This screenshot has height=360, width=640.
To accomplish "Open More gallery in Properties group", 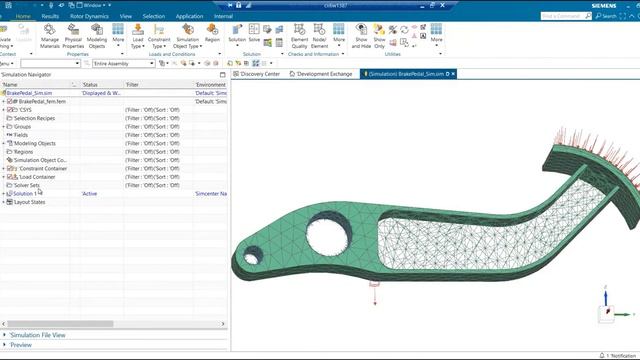I will 118,35.
